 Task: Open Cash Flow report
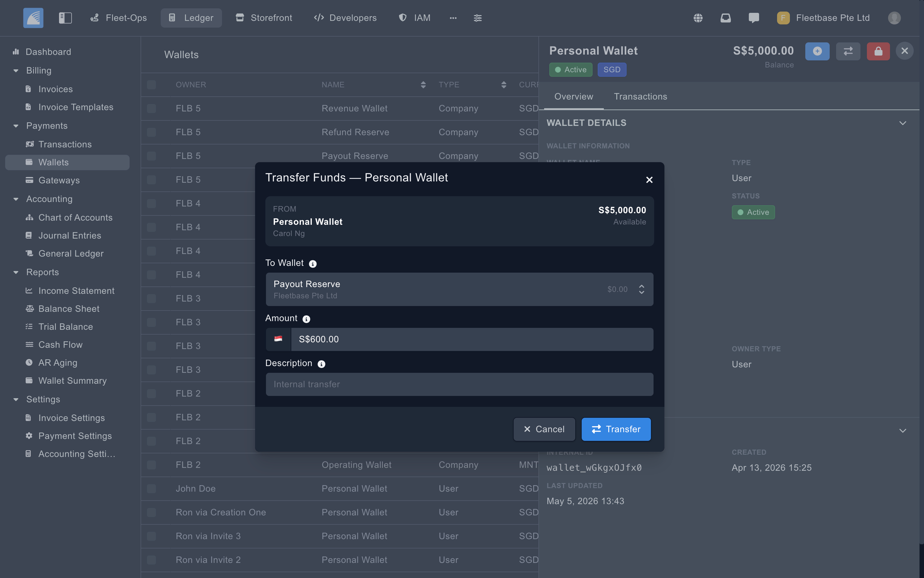(x=60, y=345)
